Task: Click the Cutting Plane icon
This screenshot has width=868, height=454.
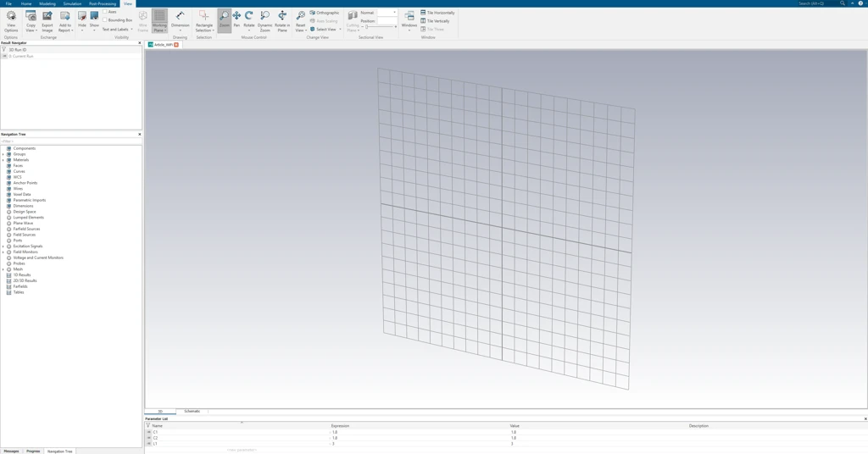Action: coord(353,16)
